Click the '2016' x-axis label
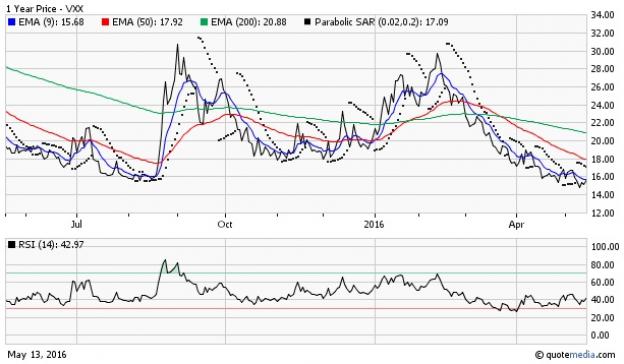 tap(374, 225)
